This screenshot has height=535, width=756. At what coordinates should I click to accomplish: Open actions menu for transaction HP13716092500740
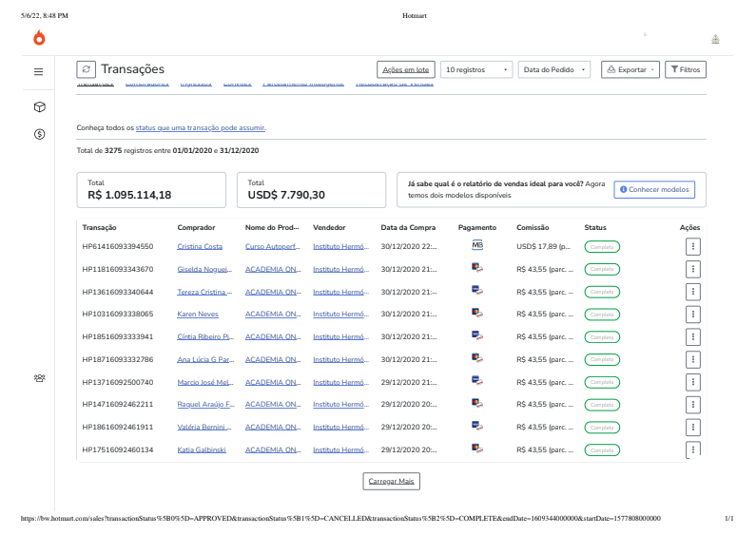pyautogui.click(x=693, y=382)
